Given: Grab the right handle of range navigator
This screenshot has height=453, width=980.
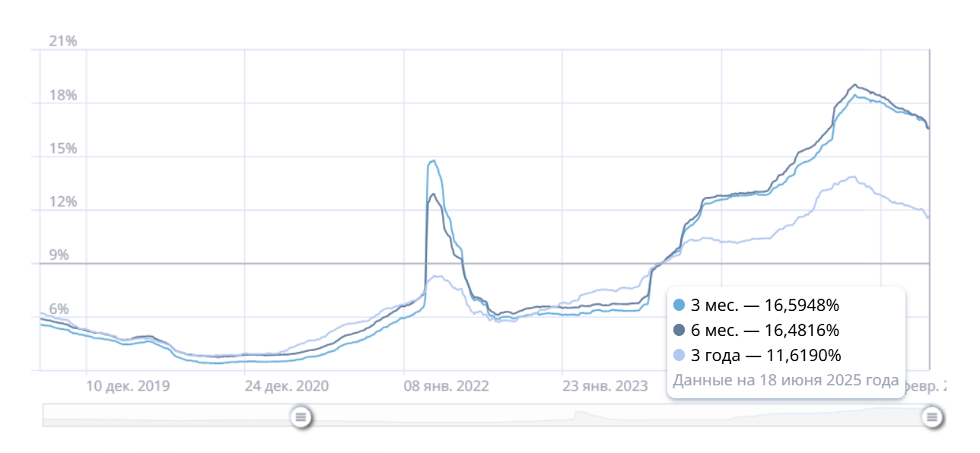Looking at the screenshot, I should (x=932, y=416).
